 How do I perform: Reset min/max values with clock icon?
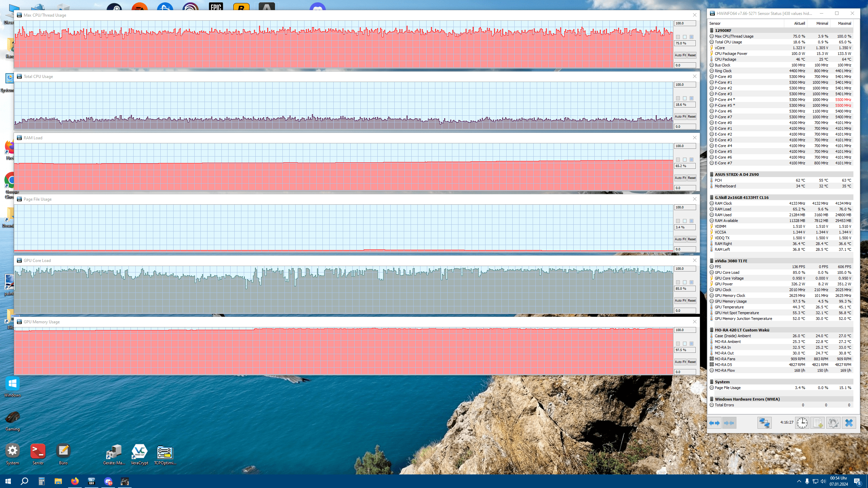coord(802,423)
